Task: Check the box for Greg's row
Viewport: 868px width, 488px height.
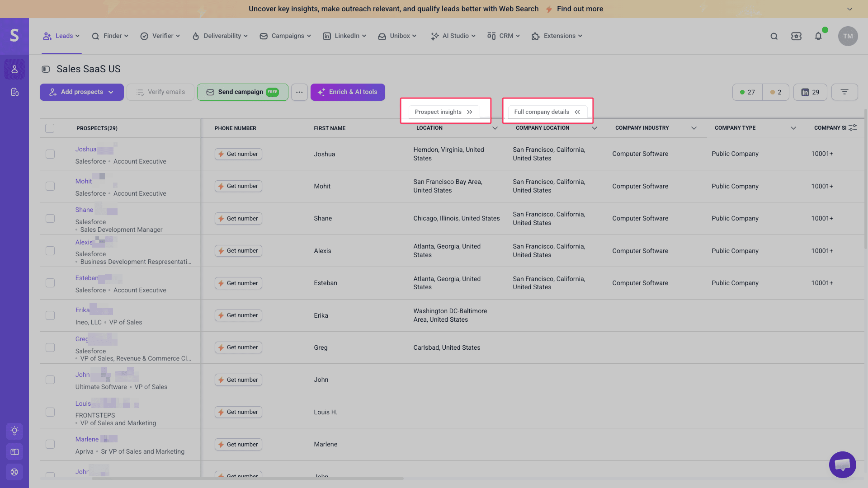Action: point(50,347)
